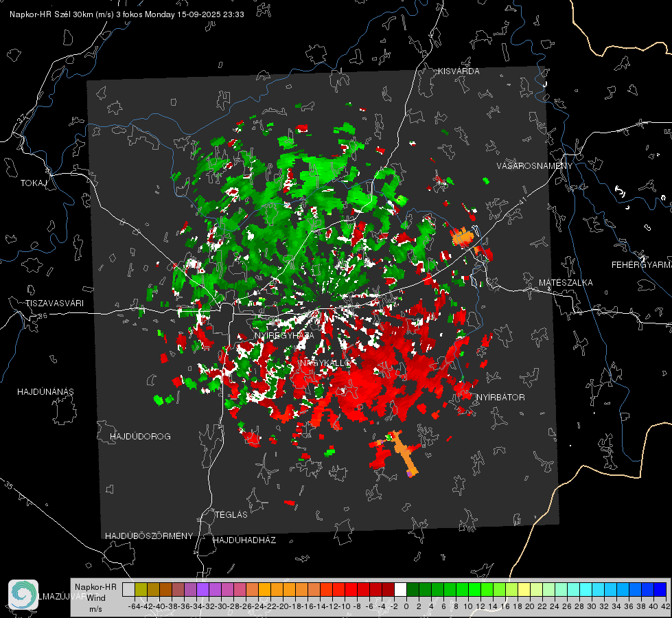Pick the yellow swatch between 18 and 20

coord(524,589)
